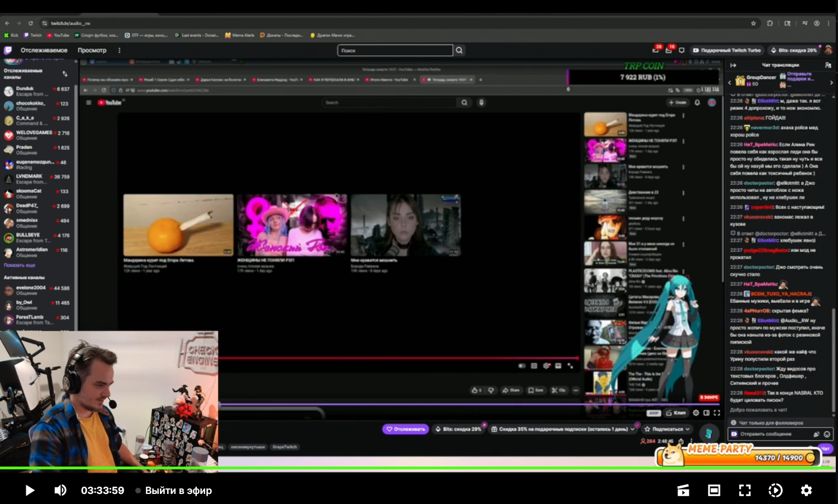
Task: Open the clips playlist icon in outer player
Action: [683, 491]
